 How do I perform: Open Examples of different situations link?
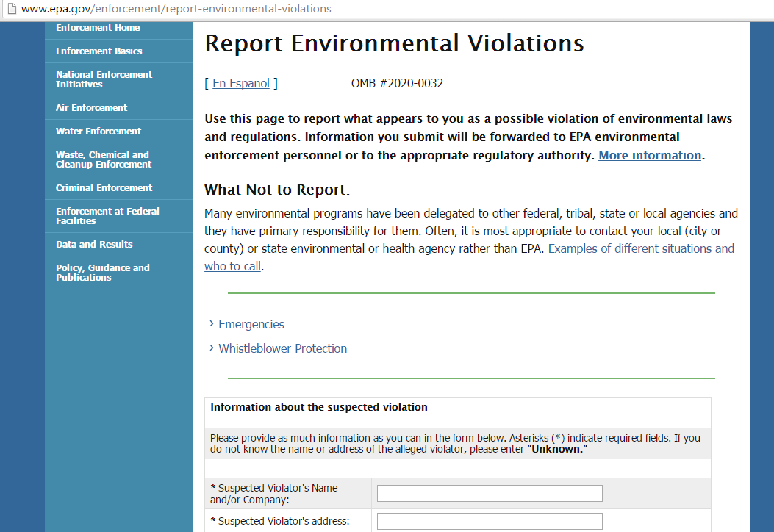coord(641,248)
